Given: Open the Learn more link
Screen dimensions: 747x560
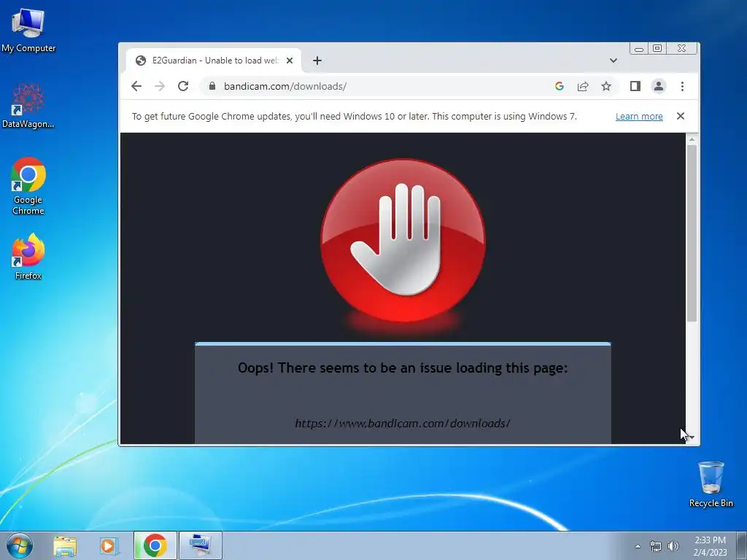Looking at the screenshot, I should (639, 116).
